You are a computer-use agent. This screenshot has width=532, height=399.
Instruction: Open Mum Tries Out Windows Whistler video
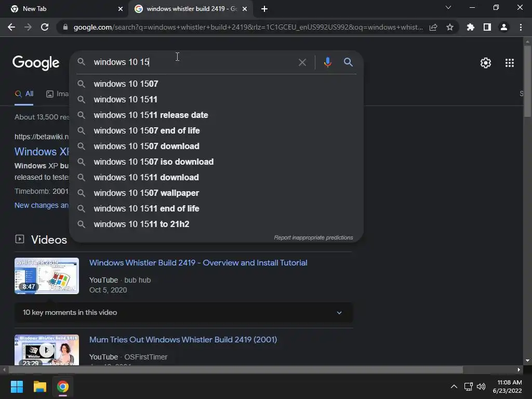click(183, 340)
